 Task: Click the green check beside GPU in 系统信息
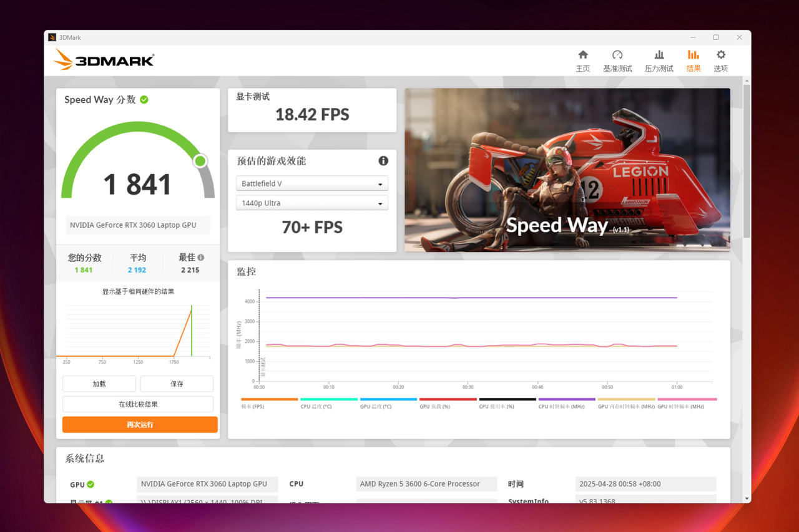pyautogui.click(x=91, y=485)
